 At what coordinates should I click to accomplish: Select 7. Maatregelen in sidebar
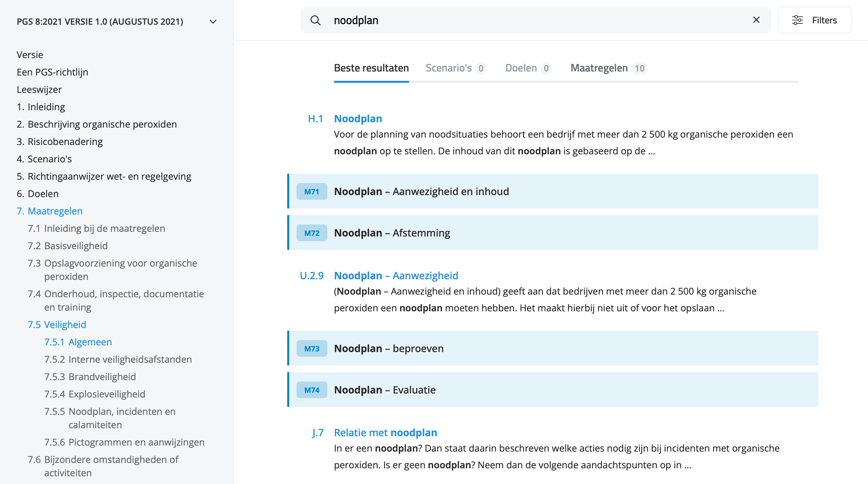pos(49,211)
